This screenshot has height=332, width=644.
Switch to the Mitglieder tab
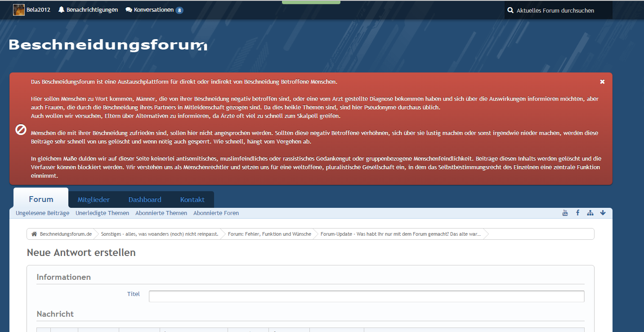point(94,200)
